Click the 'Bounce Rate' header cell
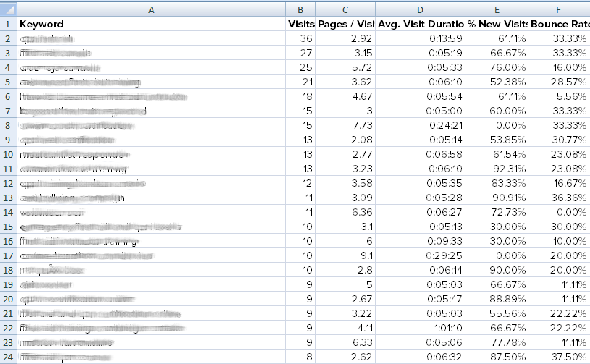The width and height of the screenshot is (590, 364). pyautogui.click(x=559, y=24)
